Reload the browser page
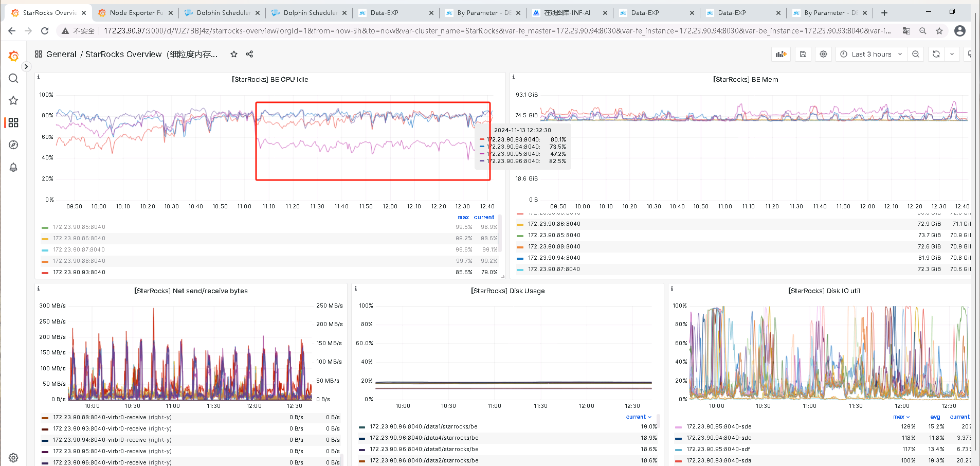The width and height of the screenshot is (980, 466). point(45,31)
